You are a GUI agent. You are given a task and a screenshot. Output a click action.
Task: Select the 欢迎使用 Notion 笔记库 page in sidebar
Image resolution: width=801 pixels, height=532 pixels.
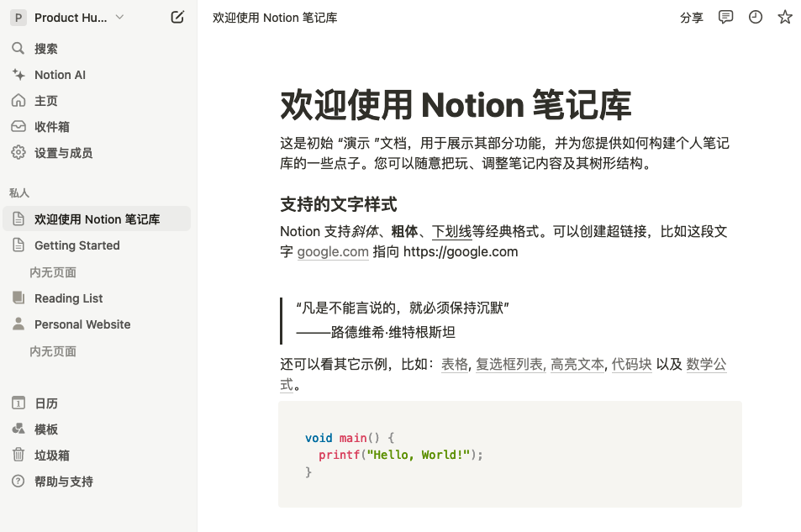tap(97, 219)
